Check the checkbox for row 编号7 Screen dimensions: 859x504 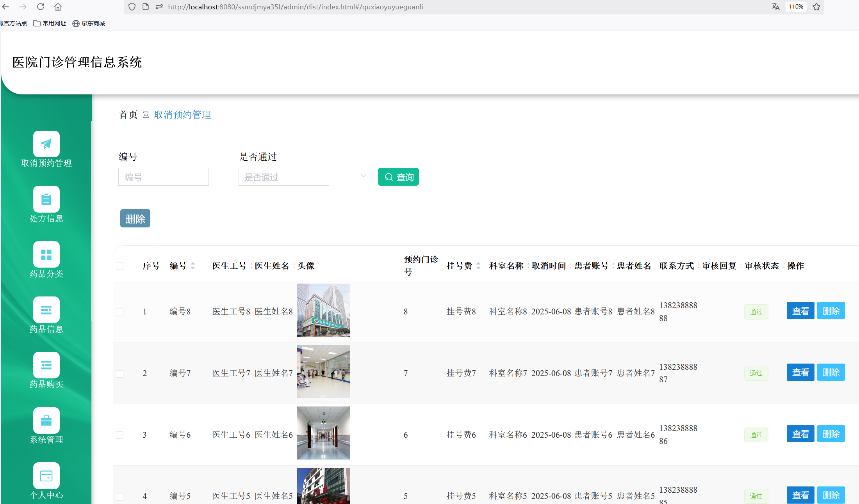(x=120, y=374)
